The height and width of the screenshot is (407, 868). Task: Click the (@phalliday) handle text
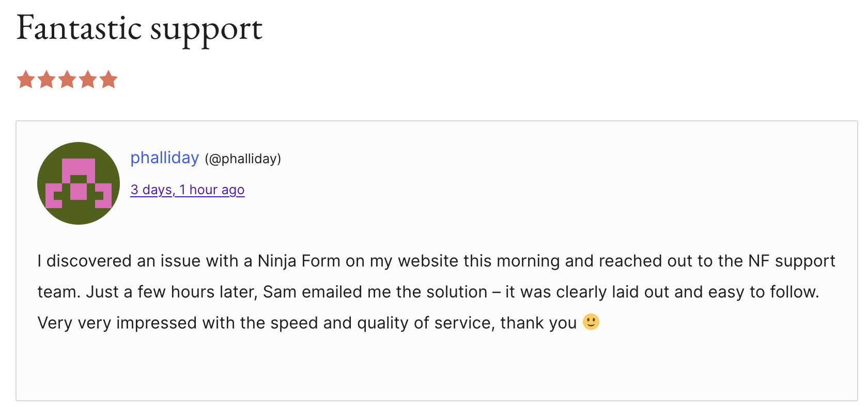(243, 159)
